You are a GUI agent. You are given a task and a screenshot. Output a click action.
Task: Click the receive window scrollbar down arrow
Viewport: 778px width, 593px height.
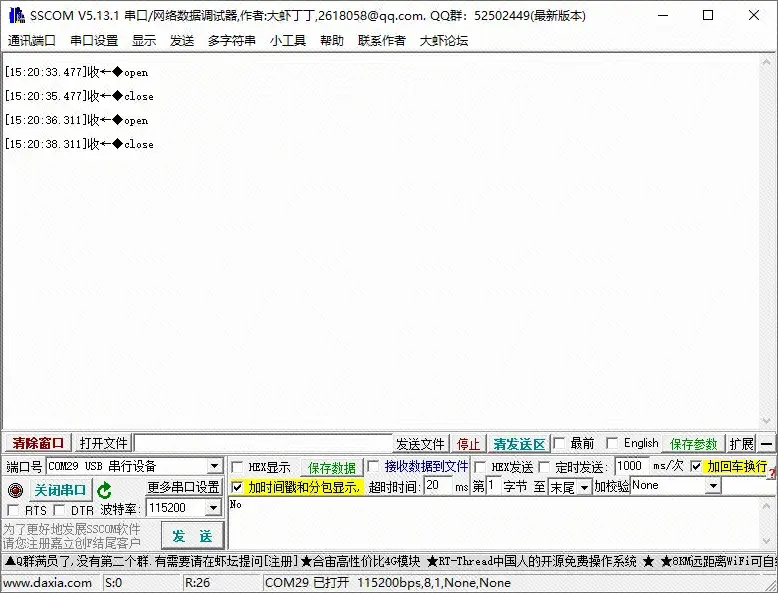click(x=767, y=421)
